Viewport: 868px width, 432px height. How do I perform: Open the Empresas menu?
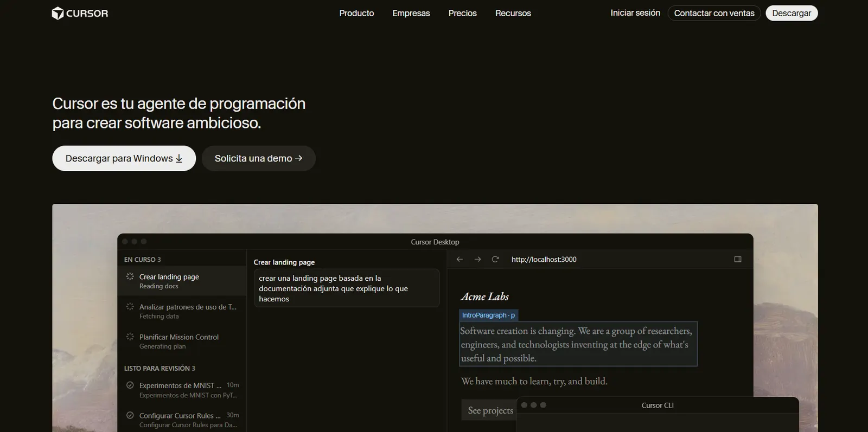pyautogui.click(x=411, y=13)
